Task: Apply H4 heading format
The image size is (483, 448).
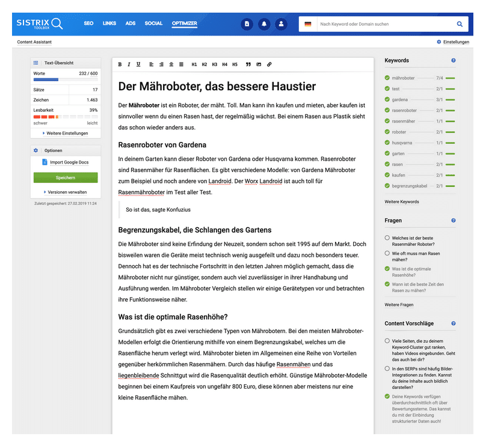Action: pos(224,64)
